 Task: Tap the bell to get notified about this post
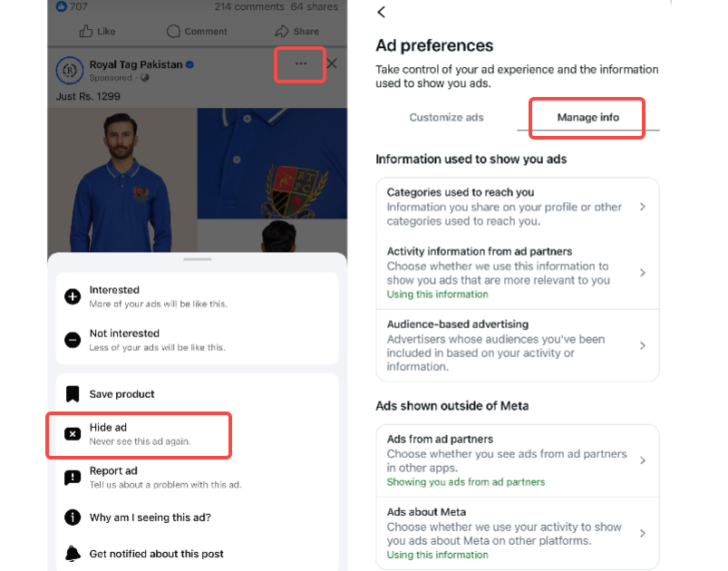(x=73, y=554)
